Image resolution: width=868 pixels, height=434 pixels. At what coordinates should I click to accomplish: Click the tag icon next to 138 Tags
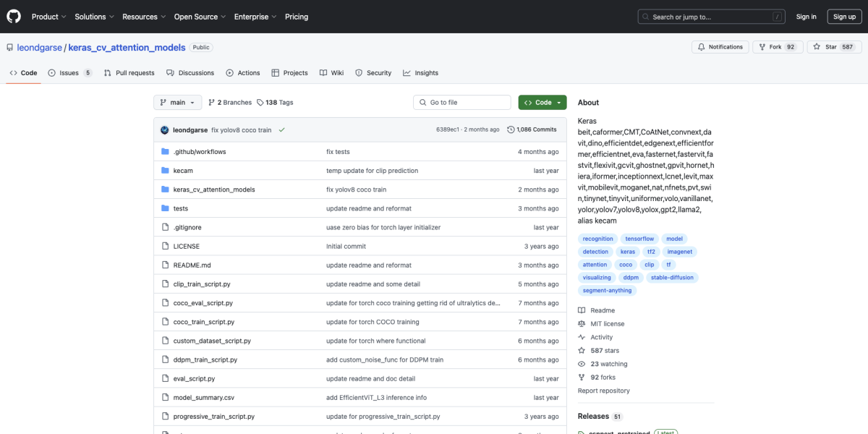(260, 103)
